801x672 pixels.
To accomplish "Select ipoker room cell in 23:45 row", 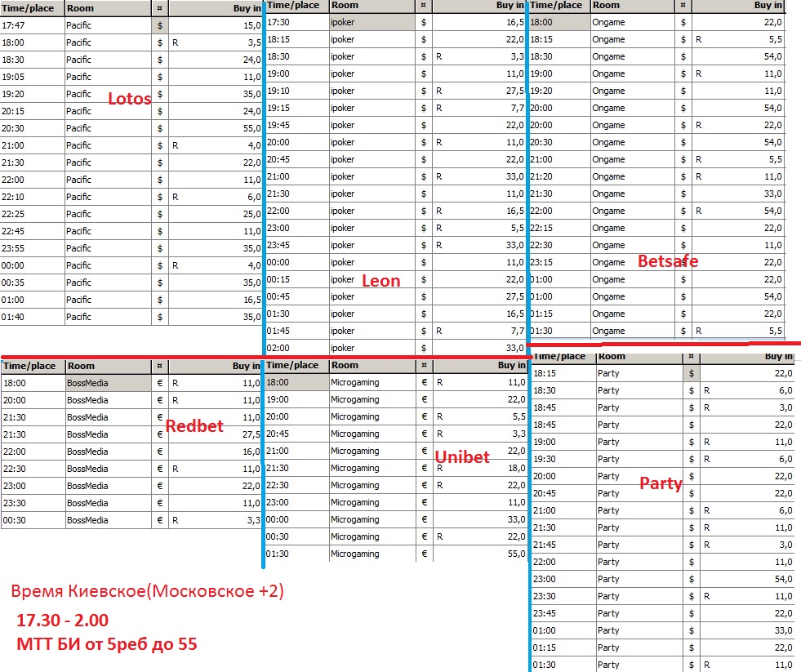I will click(372, 245).
